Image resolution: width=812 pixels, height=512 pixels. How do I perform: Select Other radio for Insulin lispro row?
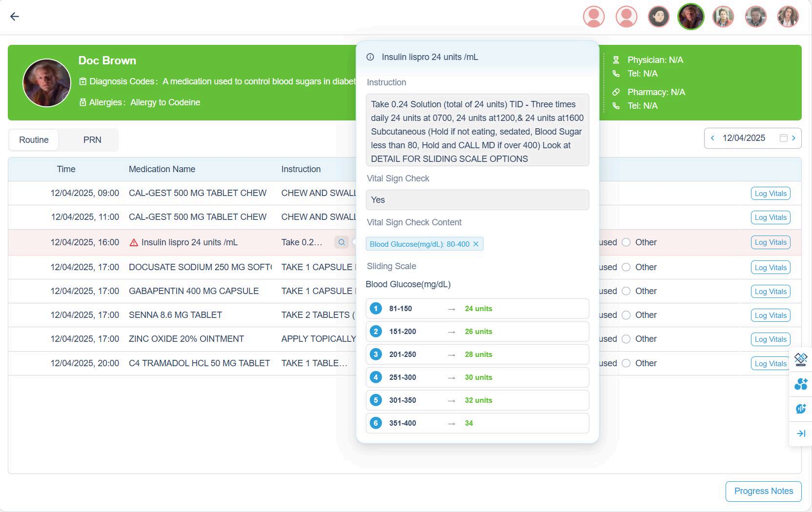coord(626,242)
